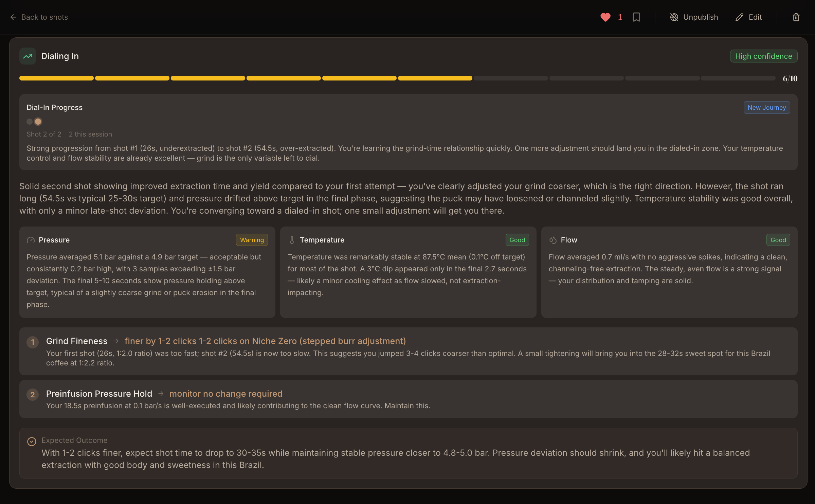This screenshot has width=815, height=504.
Task: Click the Expected Outcome checkmark icon
Action: 32,441
